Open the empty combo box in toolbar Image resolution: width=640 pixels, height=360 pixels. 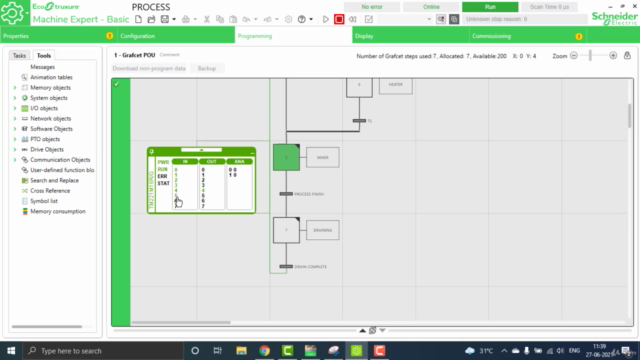(x=405, y=19)
